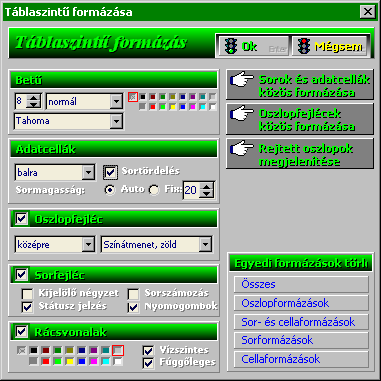Open Oszlopfejlécek közös formázása
The height and width of the screenshot is (381, 381).
(x=300, y=119)
